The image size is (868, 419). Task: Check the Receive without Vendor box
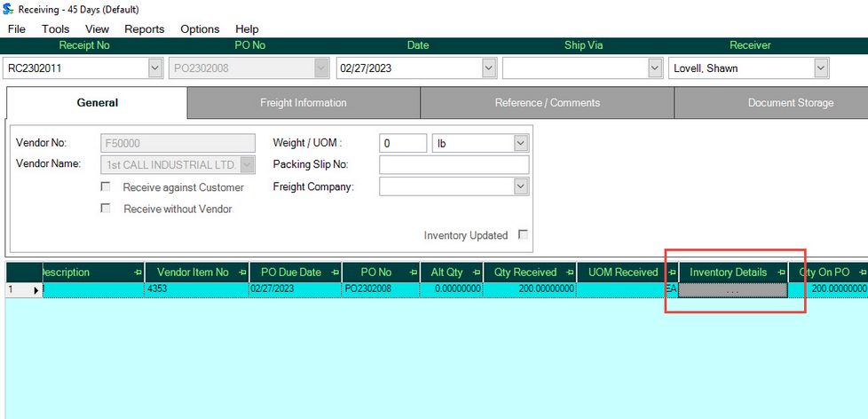107,209
